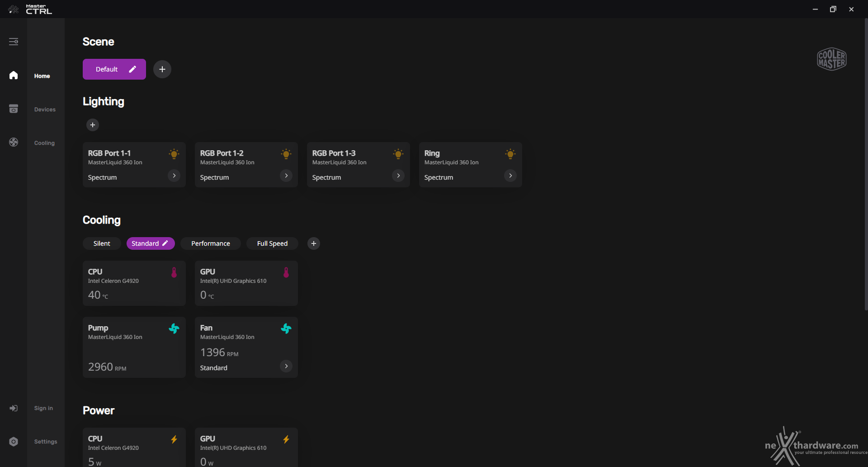Viewport: 868px width, 467px height.
Task: Toggle the RGB Port 1-3 bulb icon
Action: 398,154
